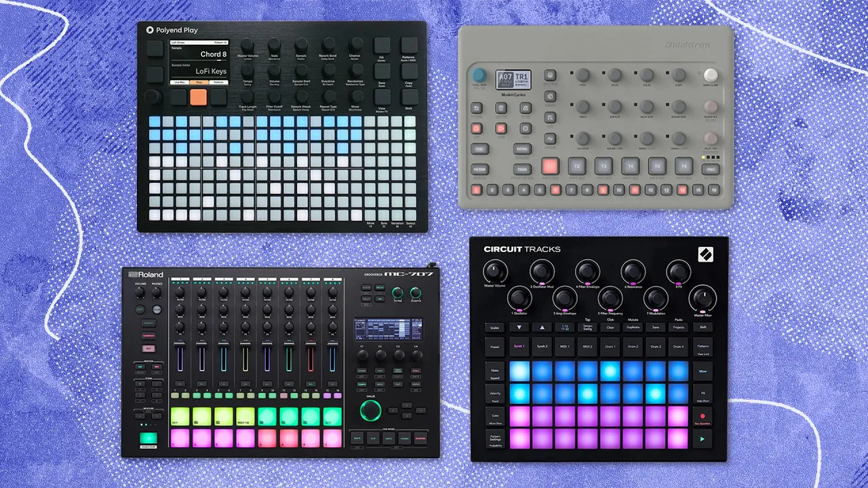Click the LoFi Keys sample folder on Polyend screen
Screen dimensions: 868x488
pyautogui.click(x=211, y=71)
